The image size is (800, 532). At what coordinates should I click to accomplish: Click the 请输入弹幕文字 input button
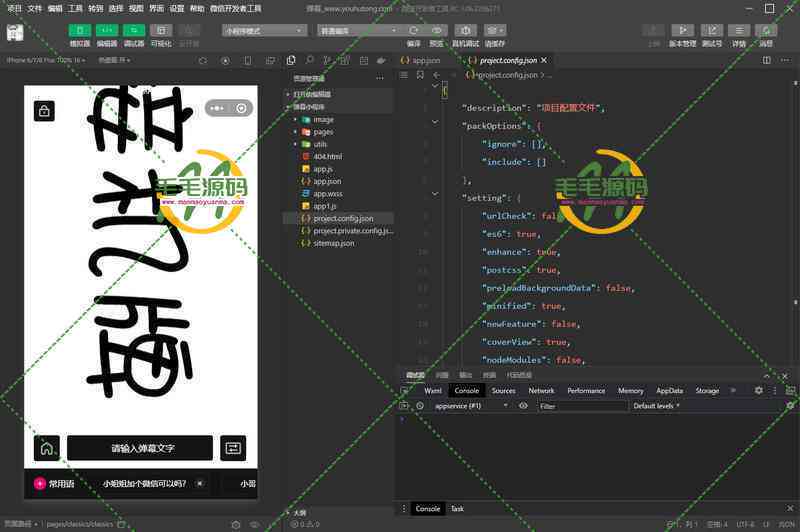pyautogui.click(x=140, y=448)
